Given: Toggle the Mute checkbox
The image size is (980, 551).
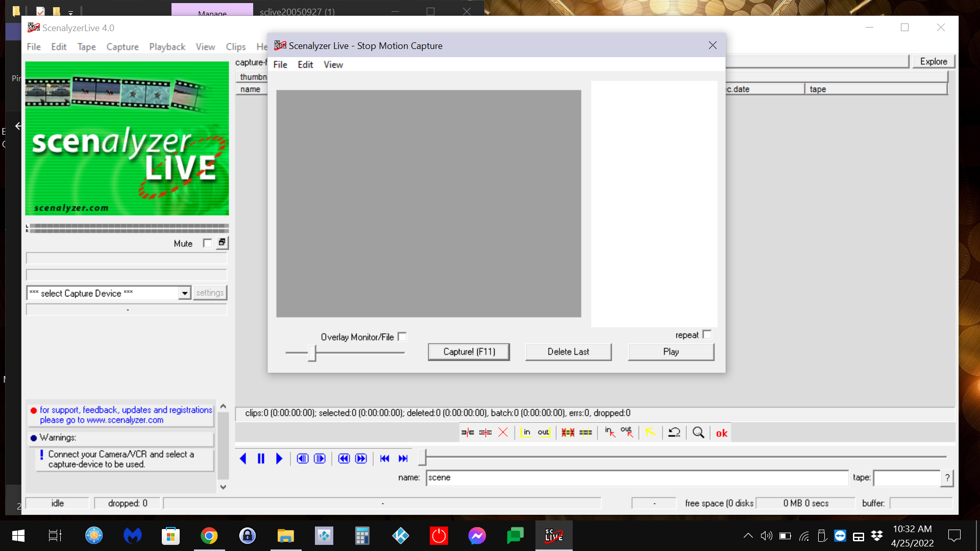Looking at the screenshot, I should [207, 243].
